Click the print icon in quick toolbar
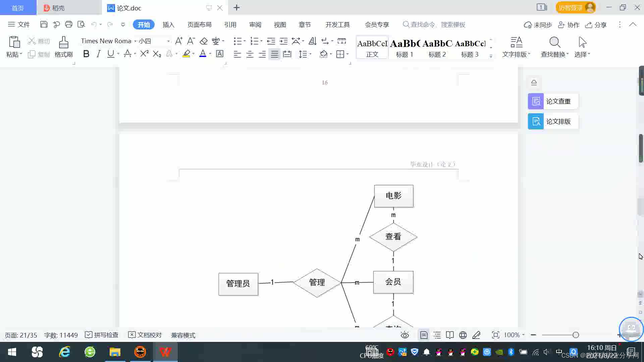 pos(69,24)
